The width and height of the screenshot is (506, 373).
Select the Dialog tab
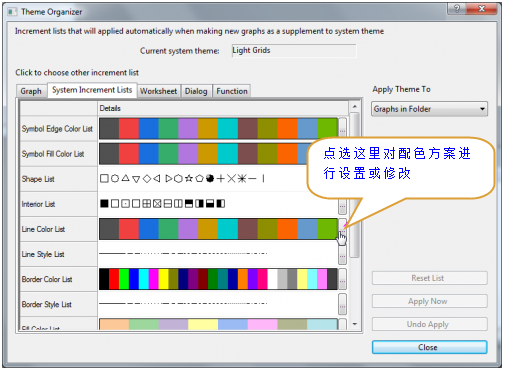[x=196, y=91]
